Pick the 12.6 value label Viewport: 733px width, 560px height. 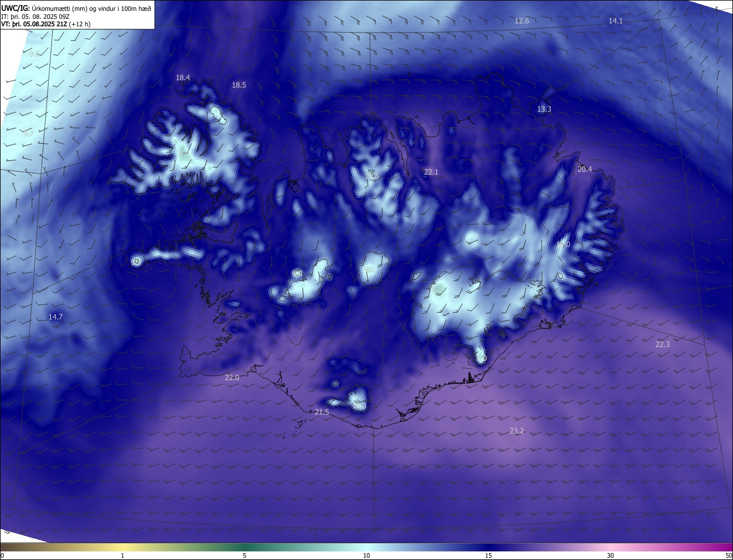[x=522, y=21]
